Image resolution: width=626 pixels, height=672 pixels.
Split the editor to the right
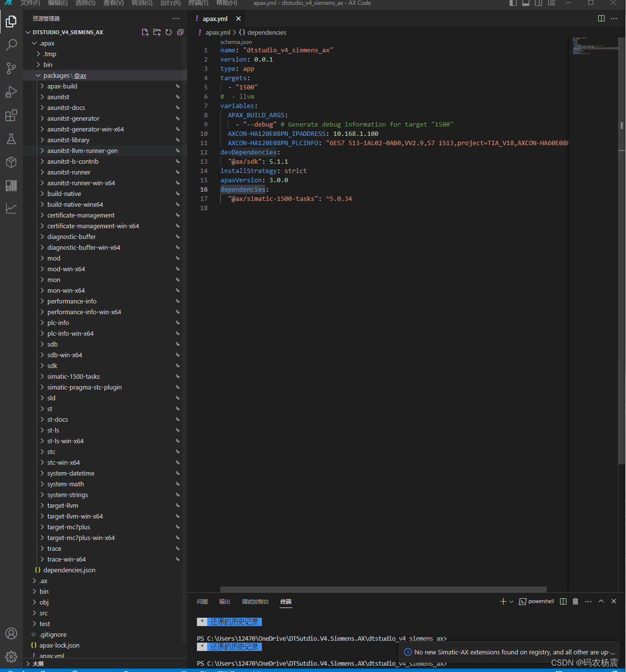(x=601, y=19)
